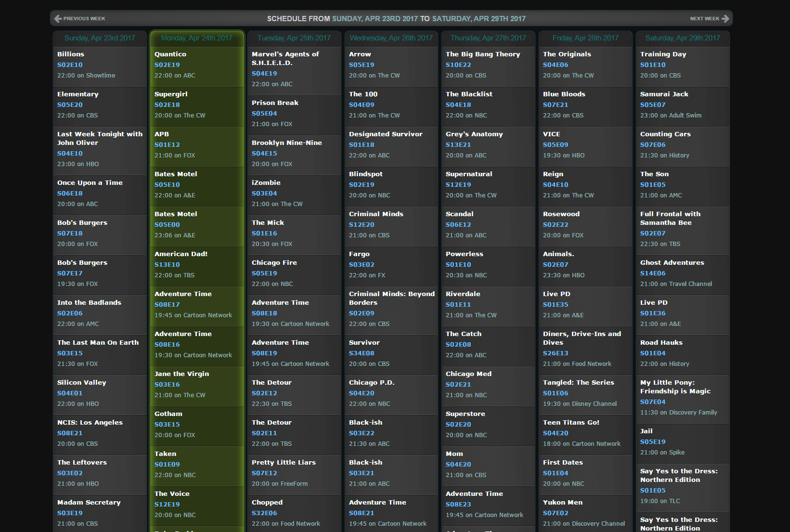Viewport: 790px width, 532px height.
Task: Select the Wednesday, Apr 26th 2017 header
Action: coord(391,38)
